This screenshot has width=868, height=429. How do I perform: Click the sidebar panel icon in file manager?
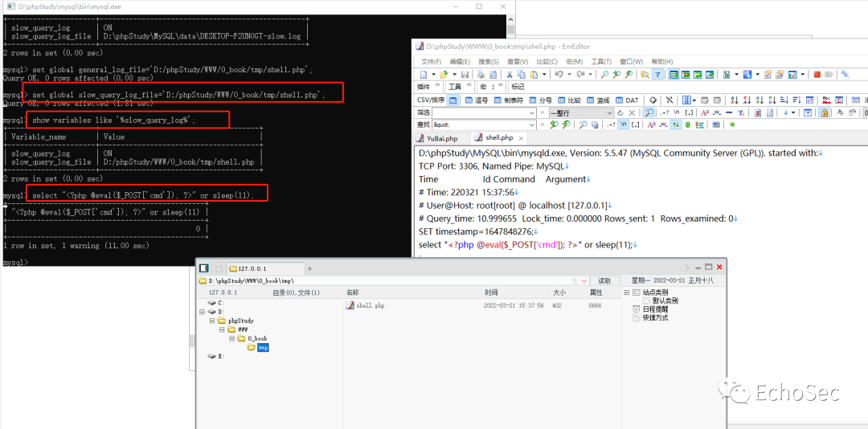point(203,268)
